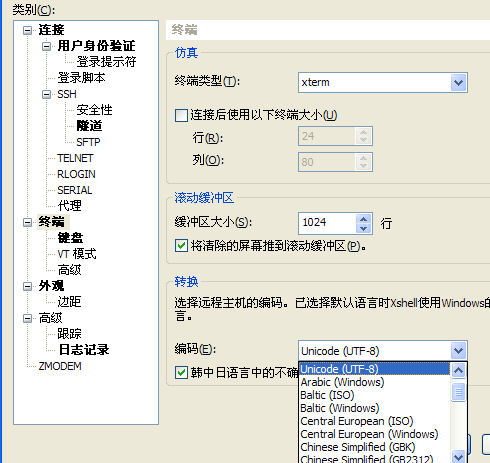Increase 缓冲区大小 with up arrow
This screenshot has width=490, height=463.
(363, 219)
